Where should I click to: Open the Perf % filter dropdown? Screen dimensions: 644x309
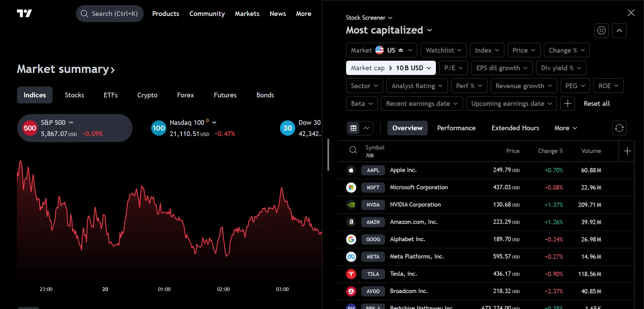469,86
